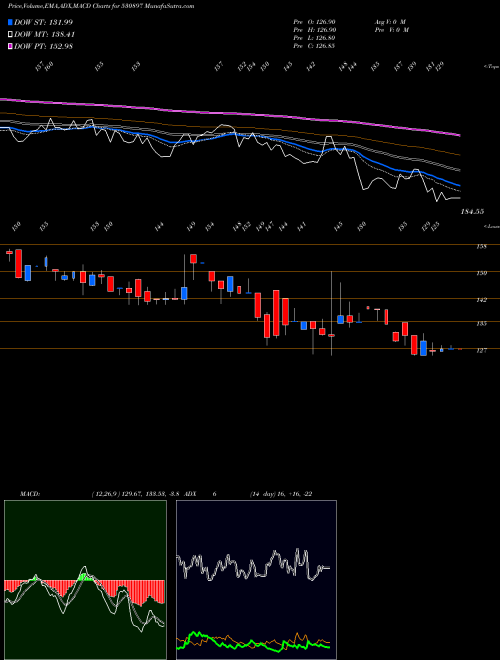Click the 150 price axis label
The image size is (500, 660).
click(481, 273)
